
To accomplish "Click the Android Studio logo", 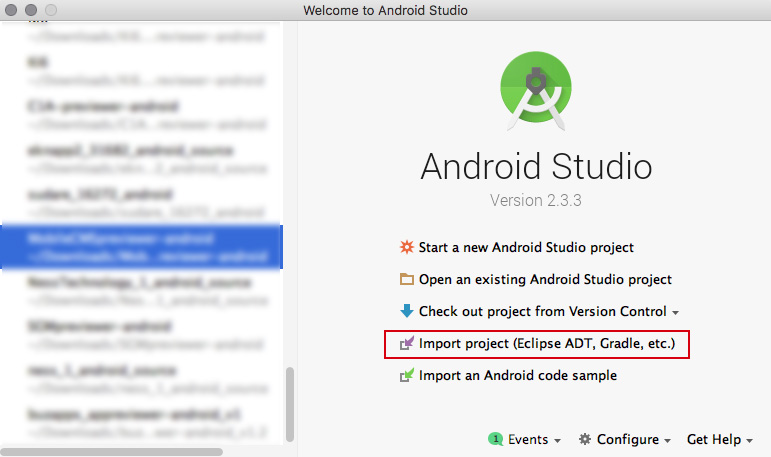I will [x=535, y=91].
